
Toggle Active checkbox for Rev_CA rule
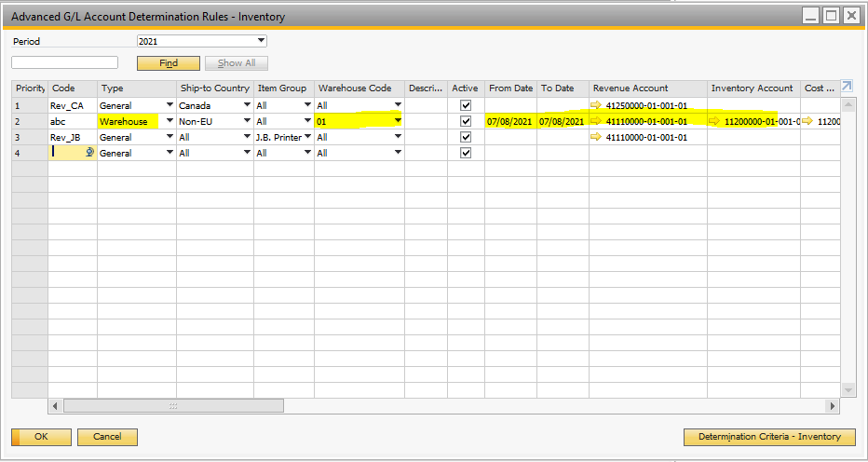(x=466, y=105)
